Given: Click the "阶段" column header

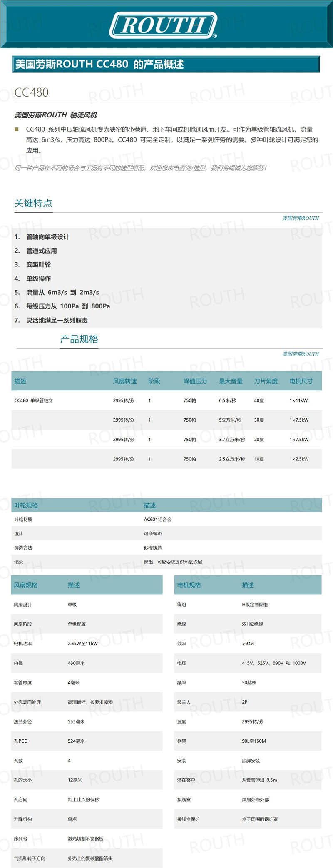Looking at the screenshot, I should coord(154,381).
